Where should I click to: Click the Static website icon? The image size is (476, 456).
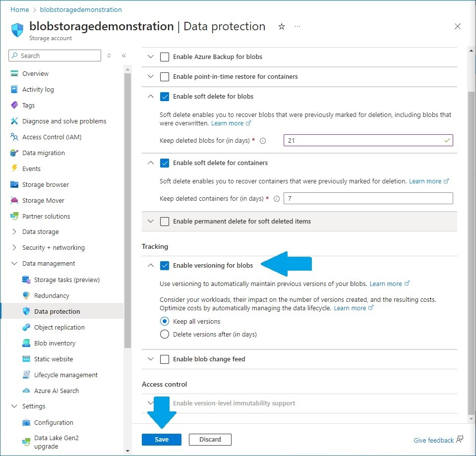(26, 359)
